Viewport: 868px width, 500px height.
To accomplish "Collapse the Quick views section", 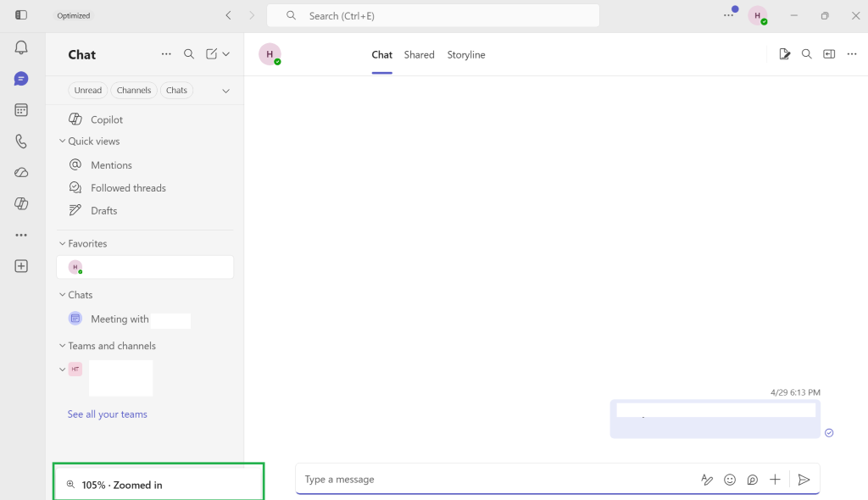I will coord(62,142).
